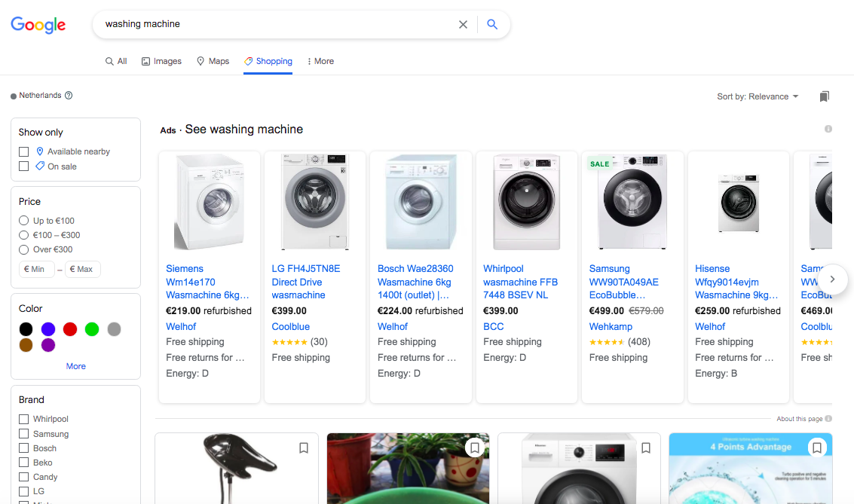Click the € Min price input field
854x504 pixels.
coord(36,270)
